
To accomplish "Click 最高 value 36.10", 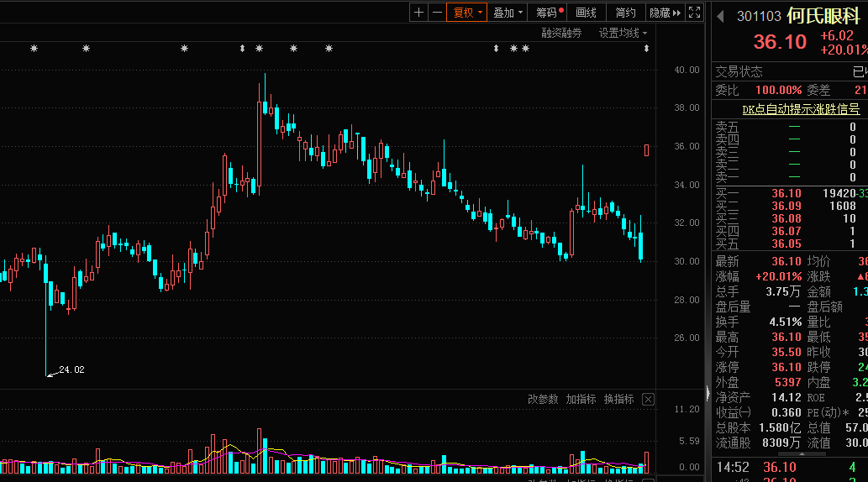I will [786, 337].
